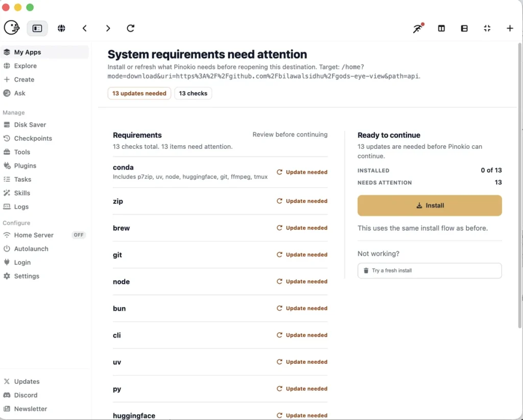Click Update needed for brew
523x420 pixels.
coord(302,228)
